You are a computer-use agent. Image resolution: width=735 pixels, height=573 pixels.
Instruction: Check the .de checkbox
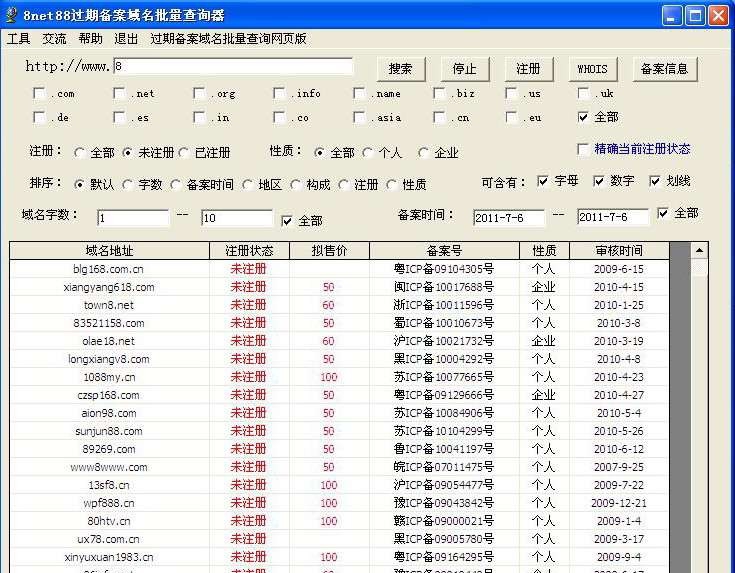click(x=39, y=117)
